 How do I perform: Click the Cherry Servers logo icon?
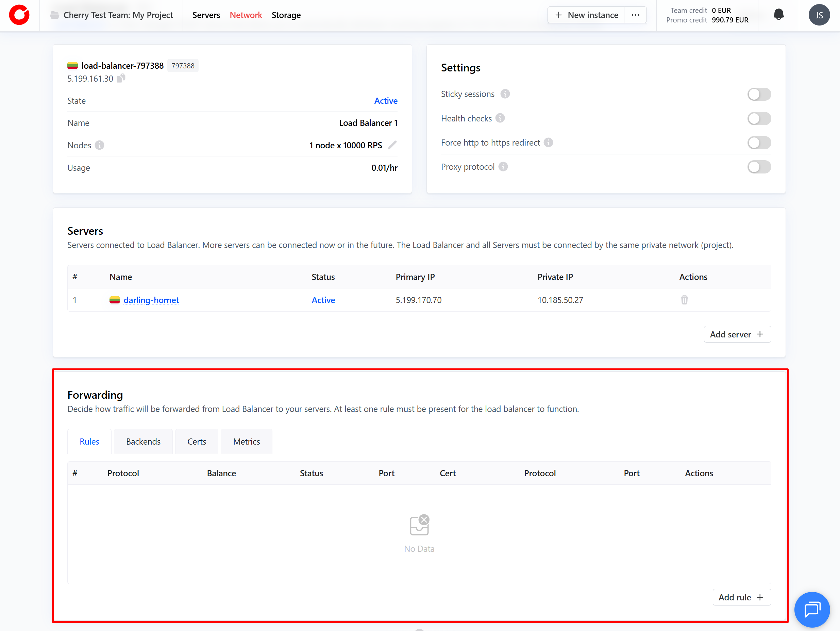pos(19,15)
